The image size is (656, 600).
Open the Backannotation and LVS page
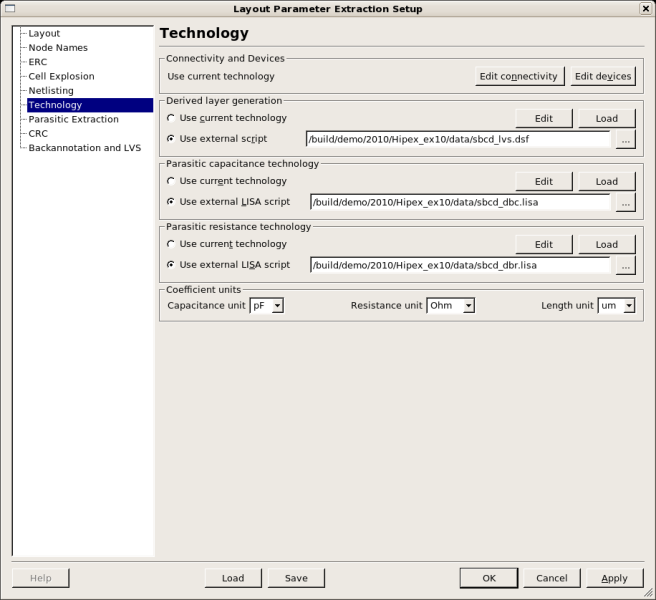(84, 148)
